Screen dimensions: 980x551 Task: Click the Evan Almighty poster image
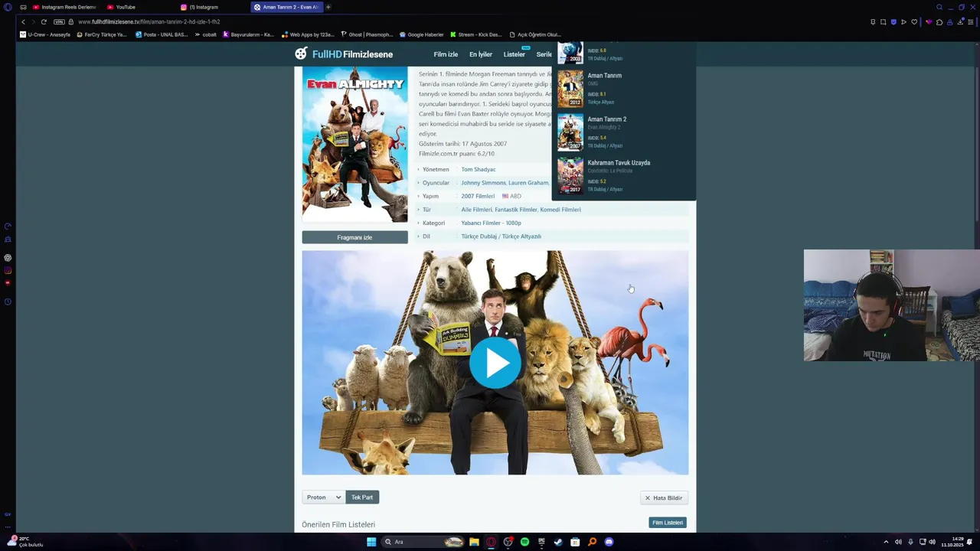click(354, 145)
